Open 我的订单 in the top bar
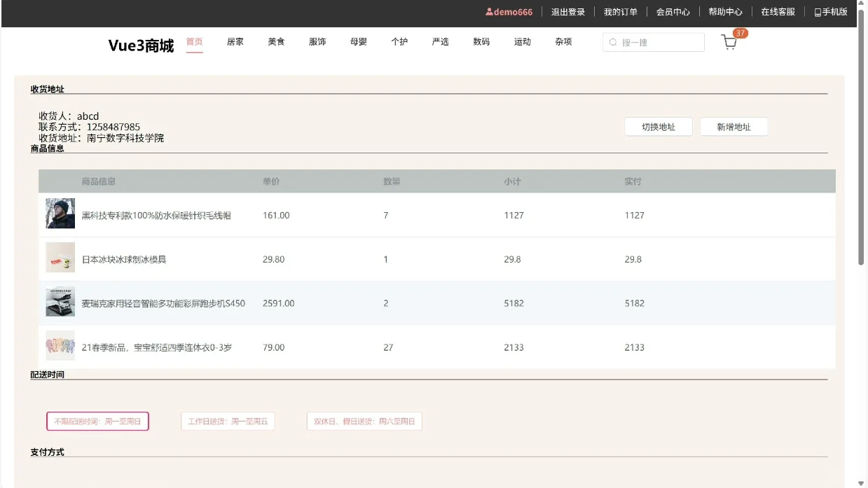 click(x=620, y=11)
